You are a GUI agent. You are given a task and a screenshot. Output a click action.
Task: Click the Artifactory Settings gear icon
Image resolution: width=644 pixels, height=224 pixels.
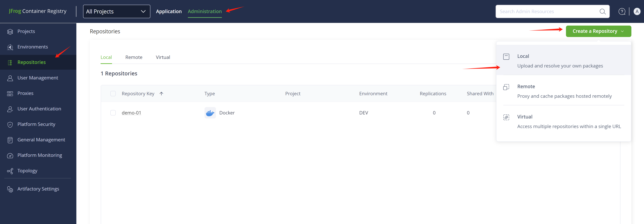pos(10,189)
